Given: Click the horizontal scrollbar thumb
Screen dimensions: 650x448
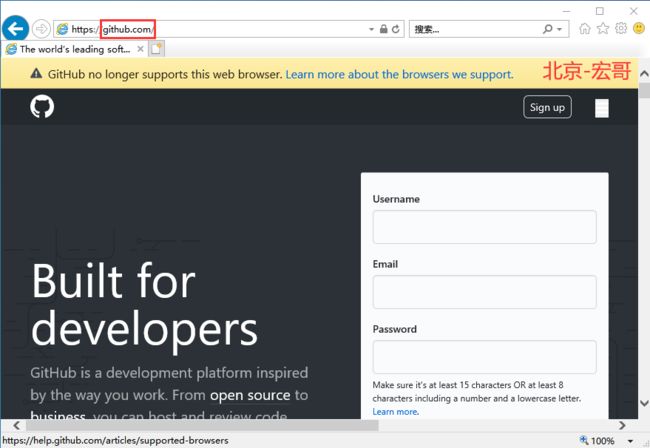Looking at the screenshot, I should pyautogui.click(x=202, y=425).
